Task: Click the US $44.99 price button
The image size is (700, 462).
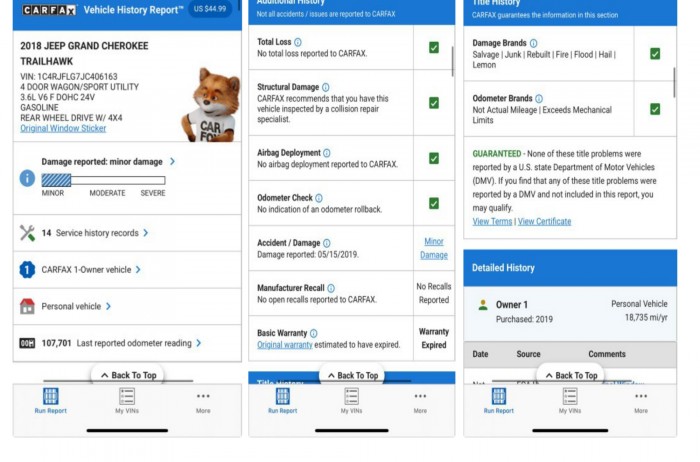Action: pos(210,9)
